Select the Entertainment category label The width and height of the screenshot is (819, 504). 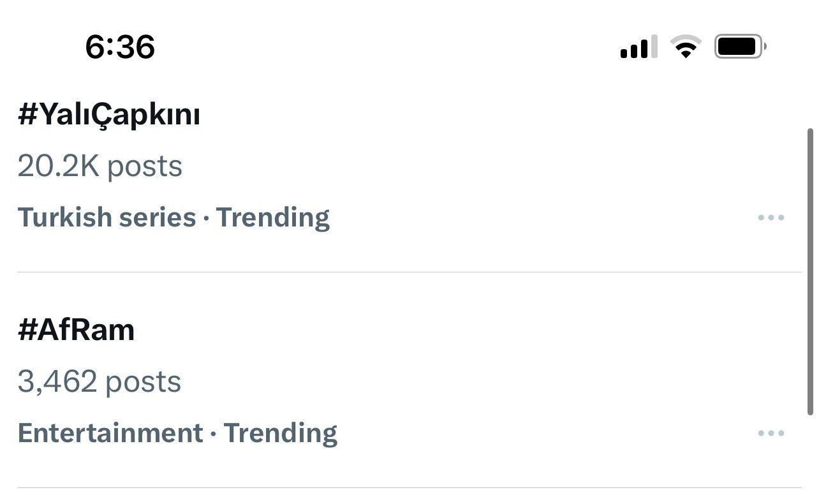(x=110, y=434)
